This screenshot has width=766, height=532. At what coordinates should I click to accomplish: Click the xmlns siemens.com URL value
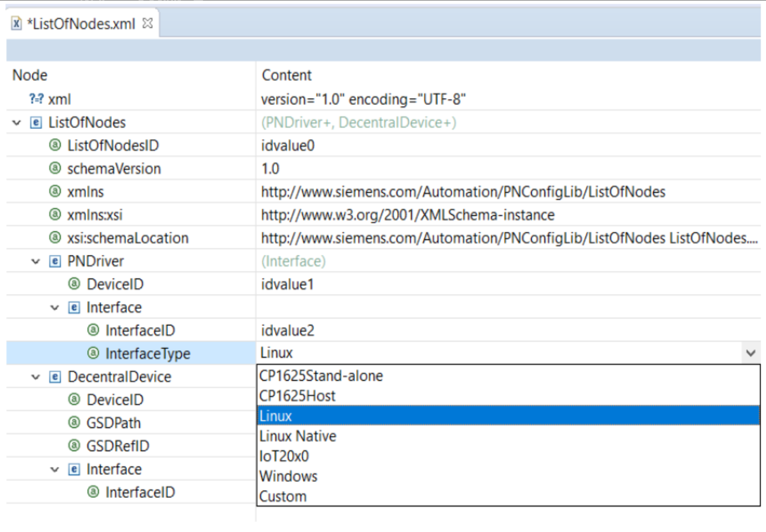(463, 192)
